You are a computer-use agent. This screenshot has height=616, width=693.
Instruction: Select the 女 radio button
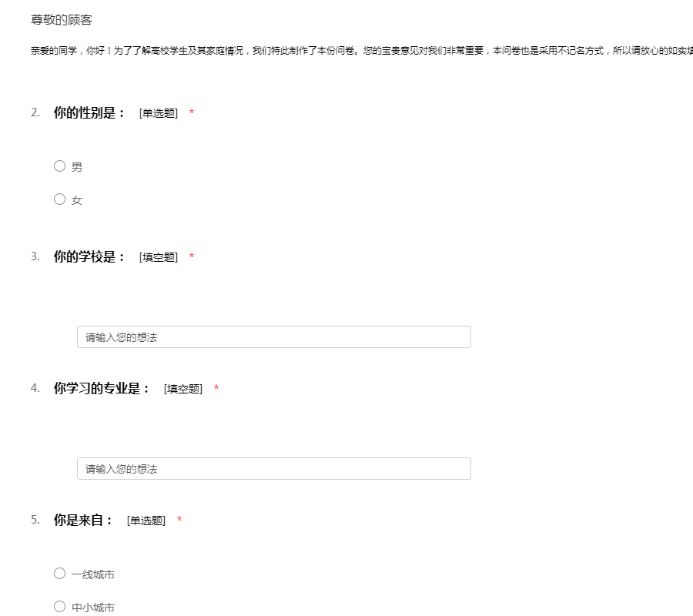pyautogui.click(x=60, y=199)
